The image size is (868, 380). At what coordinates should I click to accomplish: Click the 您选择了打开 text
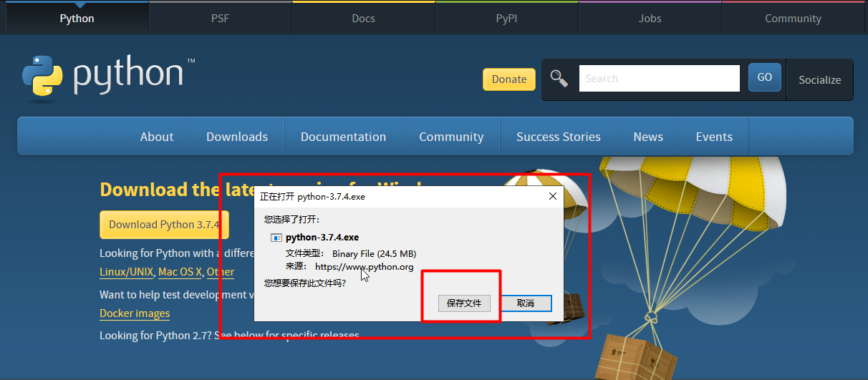(x=292, y=219)
